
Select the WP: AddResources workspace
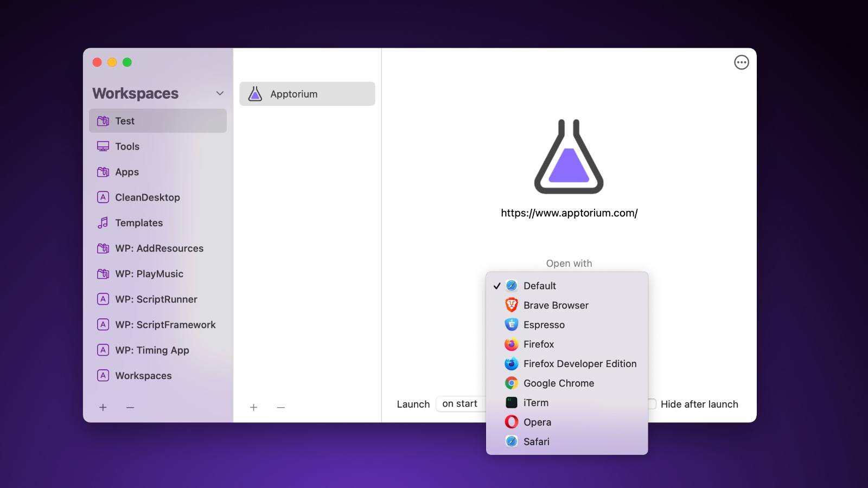158,248
